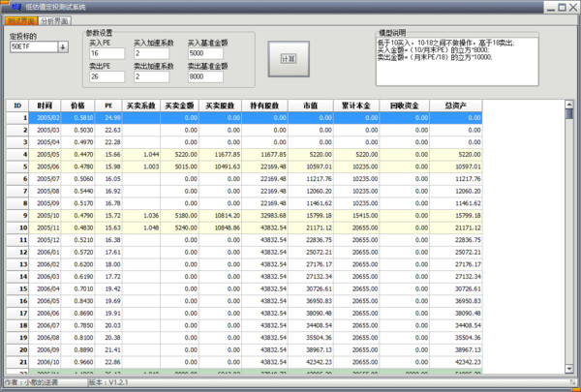Click inside the 模型说明 text box
The image size is (581, 392).
coord(457,62)
